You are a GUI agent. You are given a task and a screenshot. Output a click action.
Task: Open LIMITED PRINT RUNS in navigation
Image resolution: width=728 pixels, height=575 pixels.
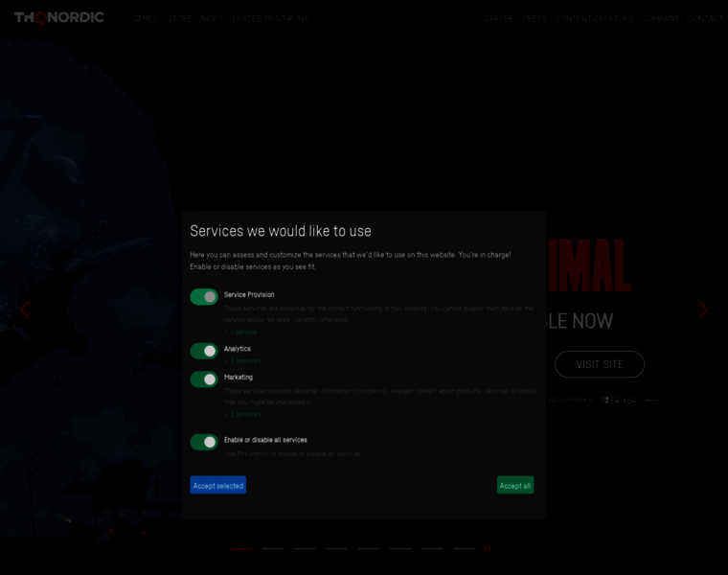pyautogui.click(x=271, y=18)
